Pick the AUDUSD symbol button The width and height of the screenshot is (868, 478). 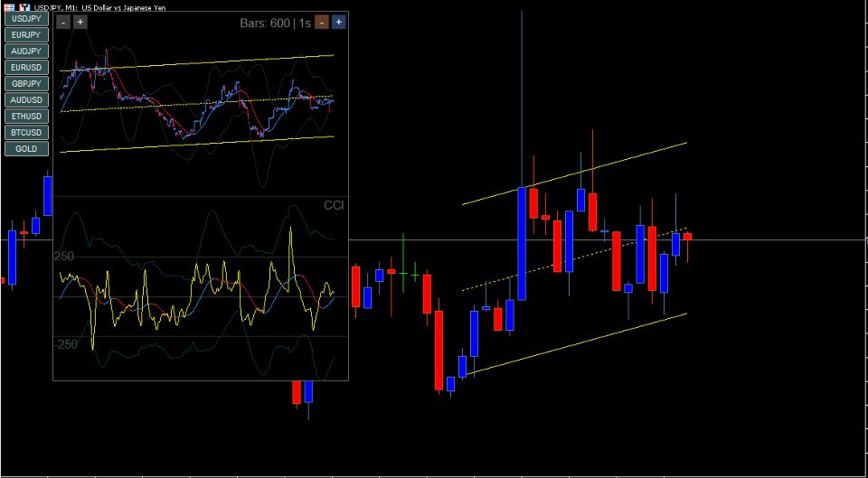[x=26, y=100]
